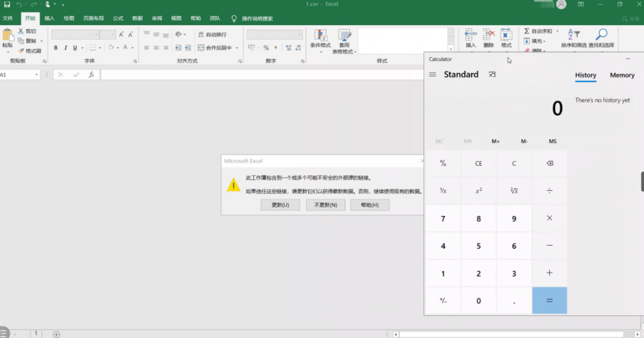Toggle Italic formatting in the ribbon

(66, 48)
